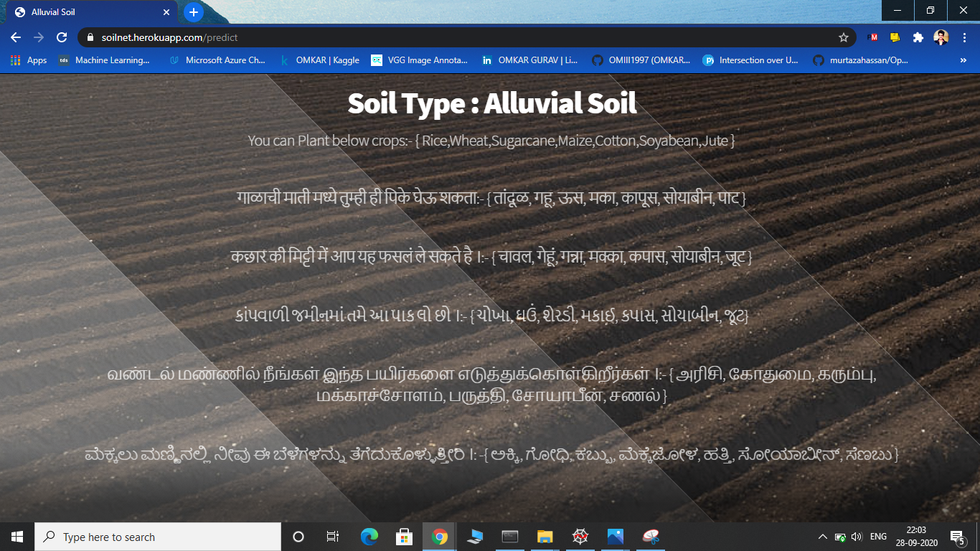Open the Intersection over Union bookmark

coord(750,60)
